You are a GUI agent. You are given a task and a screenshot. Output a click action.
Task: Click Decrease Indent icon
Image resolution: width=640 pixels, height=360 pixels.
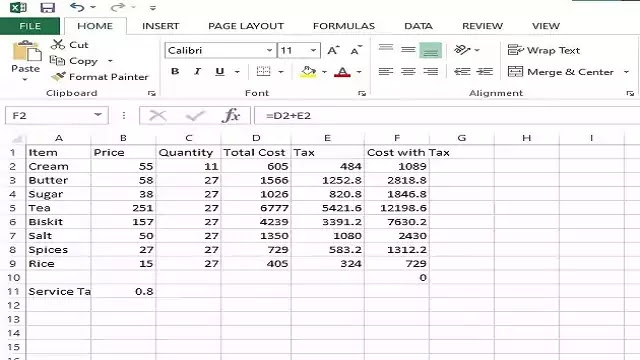(x=462, y=72)
